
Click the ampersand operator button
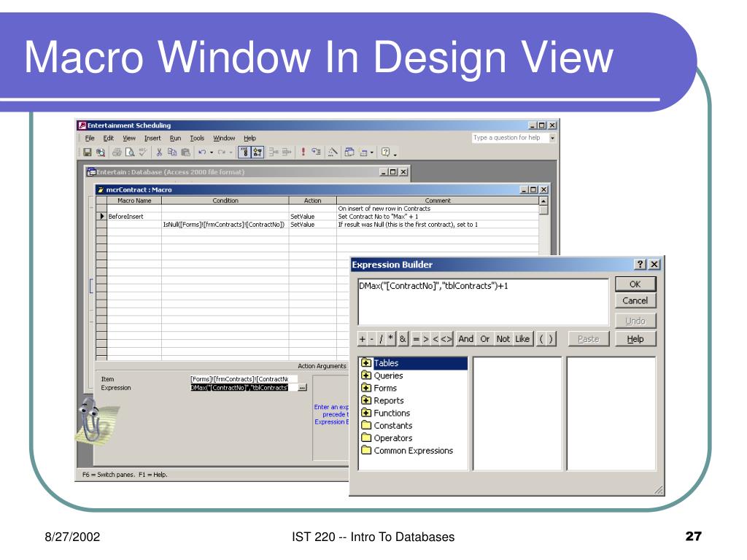point(403,339)
